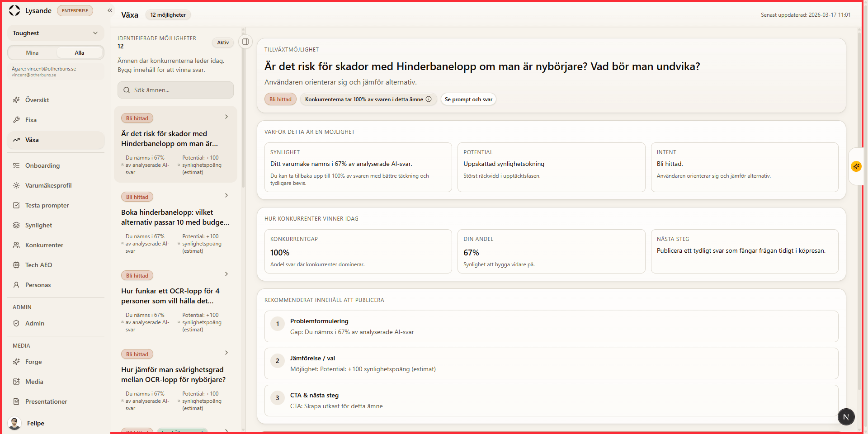The image size is (868, 434).
Task: Open Presentationer via the document icon
Action: click(x=16, y=401)
